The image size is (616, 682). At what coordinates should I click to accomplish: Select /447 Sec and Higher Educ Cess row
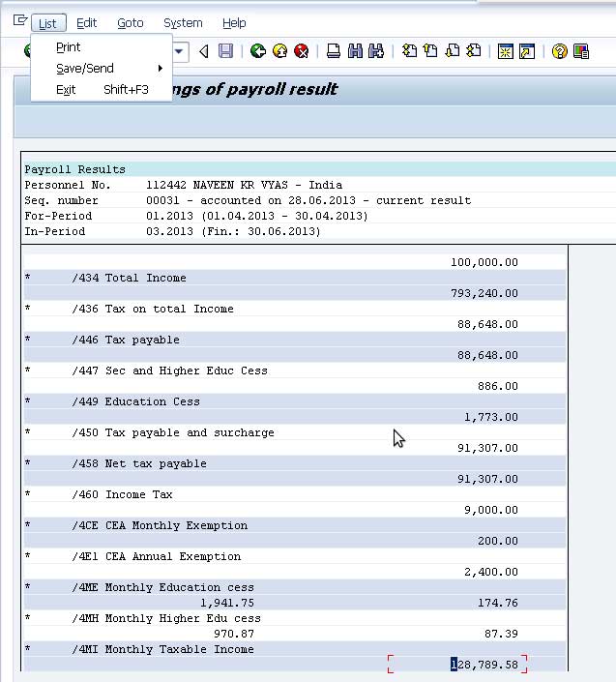pos(295,371)
